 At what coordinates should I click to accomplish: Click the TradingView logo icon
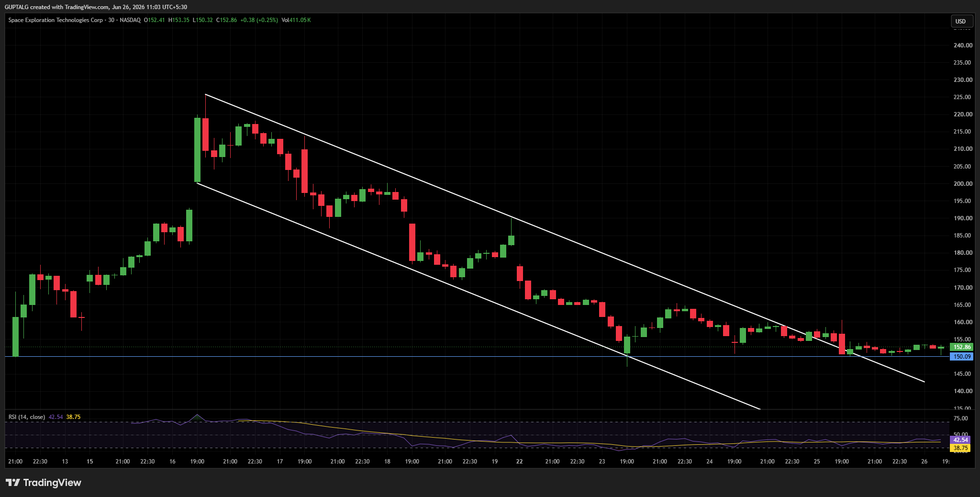point(13,483)
